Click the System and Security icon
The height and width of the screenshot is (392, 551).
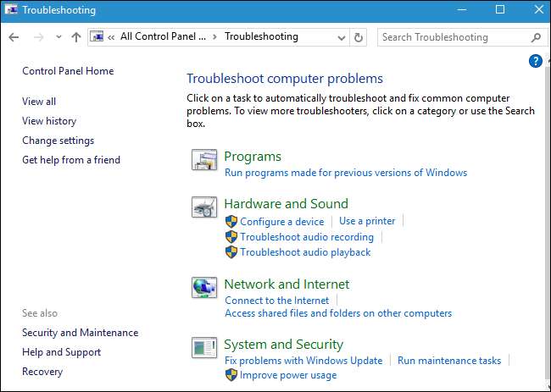(x=204, y=348)
